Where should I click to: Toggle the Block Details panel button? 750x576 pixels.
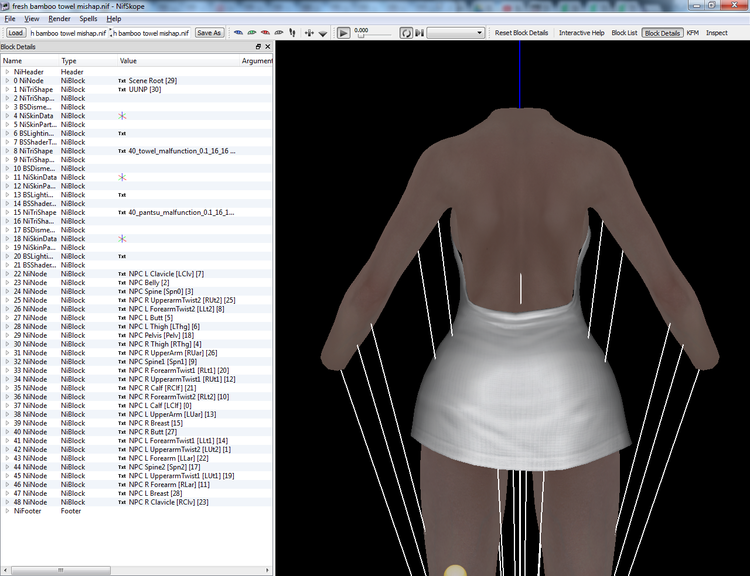662,33
